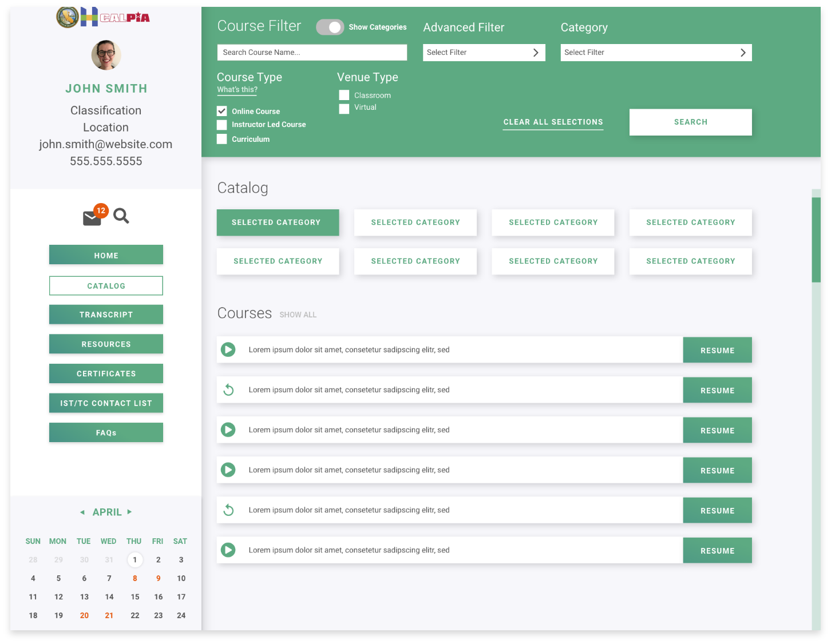Click Resume on the last course row
The image size is (831, 644).
717,550
